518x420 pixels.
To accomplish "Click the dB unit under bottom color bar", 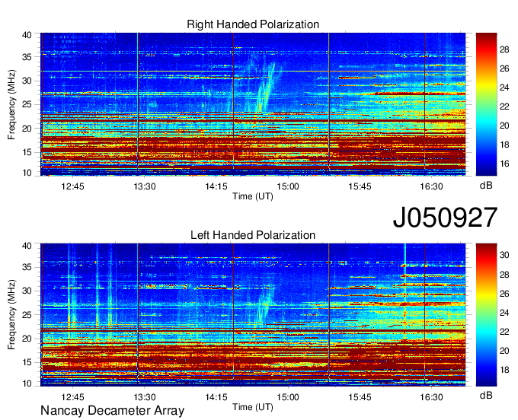I will [x=486, y=396].
